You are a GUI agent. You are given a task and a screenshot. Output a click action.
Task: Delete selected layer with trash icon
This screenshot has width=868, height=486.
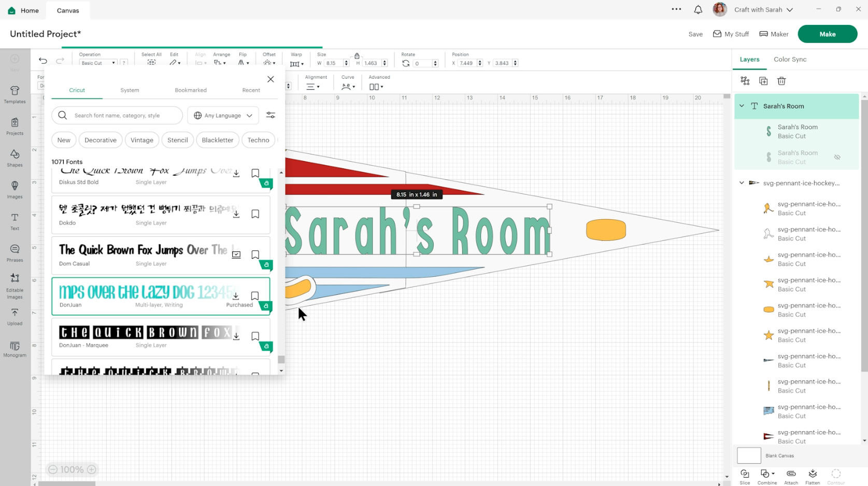point(781,81)
